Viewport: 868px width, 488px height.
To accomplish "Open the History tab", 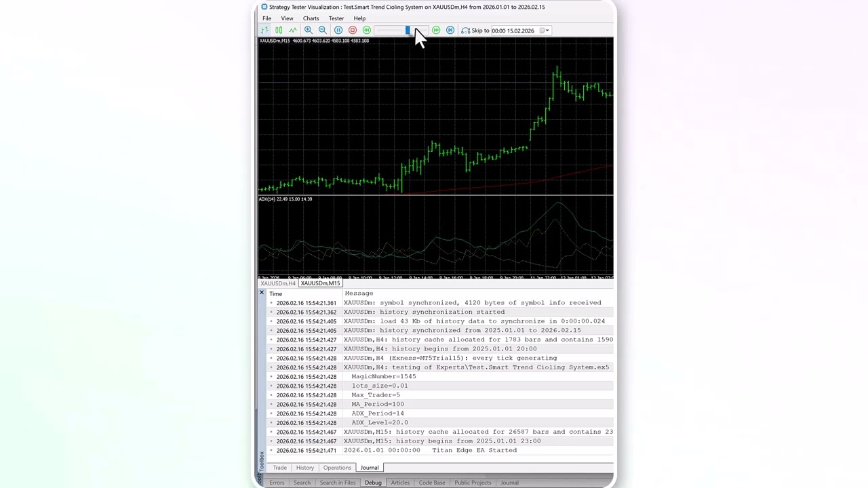I will coord(305,468).
